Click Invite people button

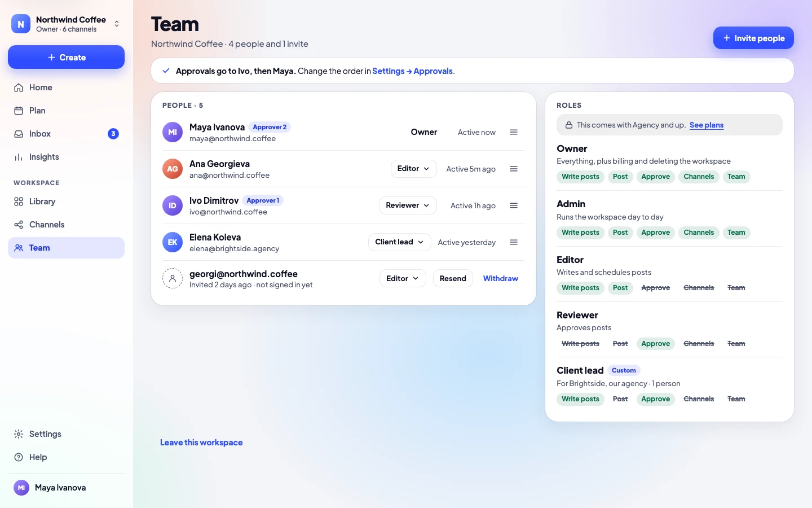(753, 38)
